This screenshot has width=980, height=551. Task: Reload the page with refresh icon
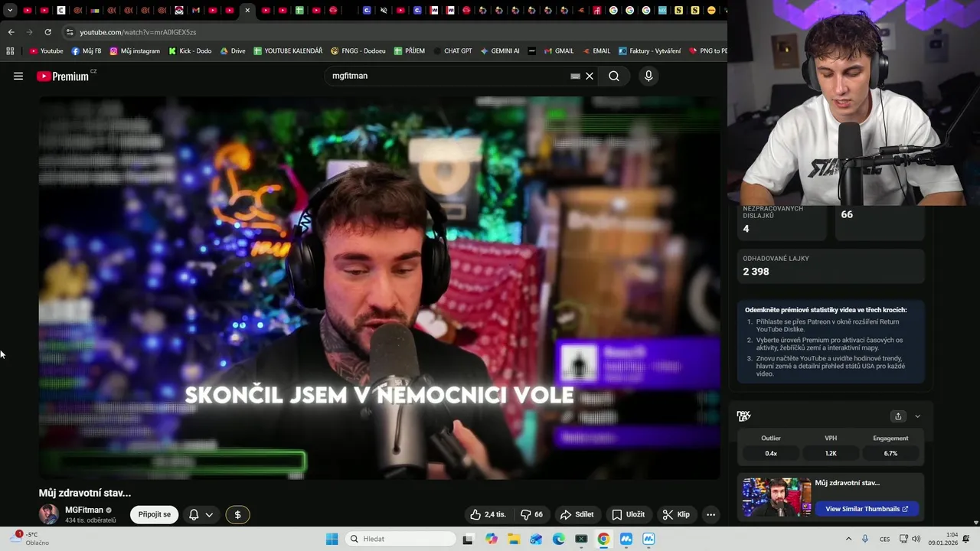coord(47,32)
